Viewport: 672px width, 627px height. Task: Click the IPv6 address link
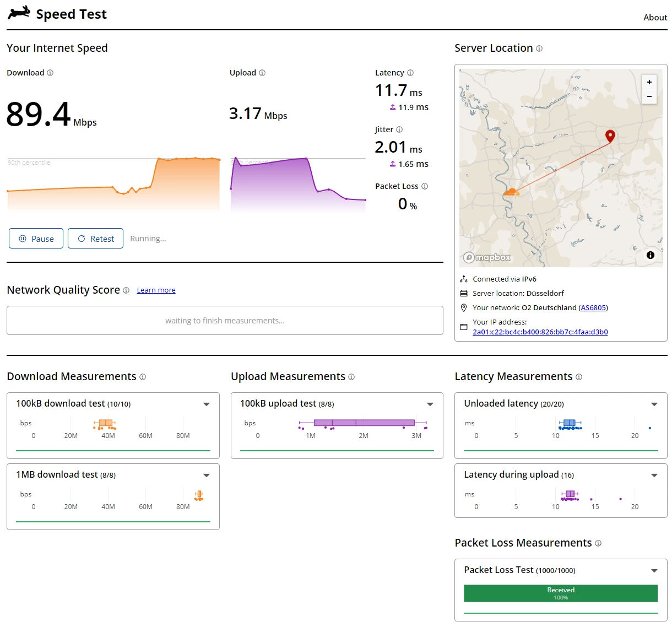point(540,332)
